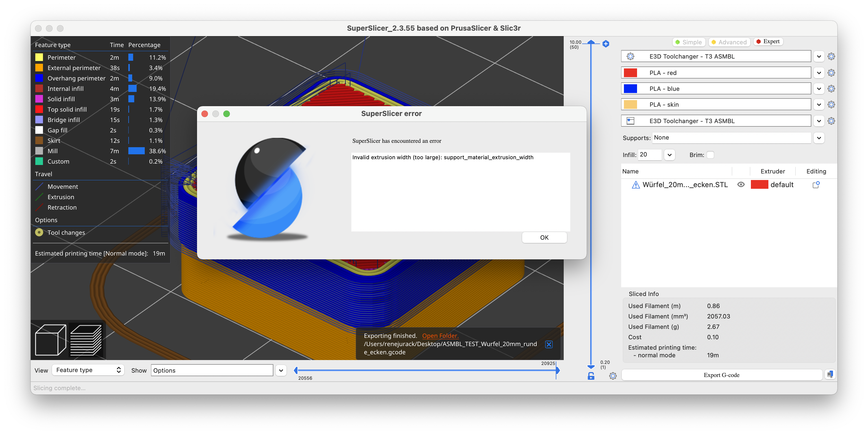Enable the Tool changes option

tap(39, 232)
